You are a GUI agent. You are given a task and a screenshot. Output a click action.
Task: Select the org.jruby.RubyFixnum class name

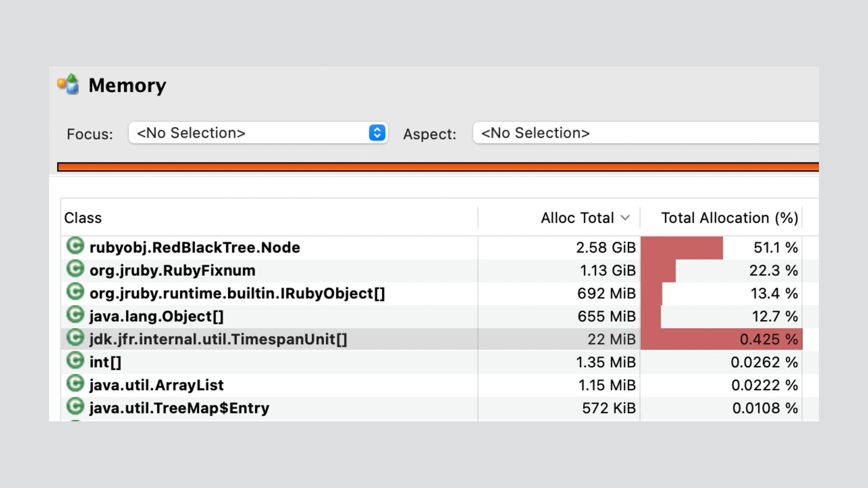pos(172,271)
